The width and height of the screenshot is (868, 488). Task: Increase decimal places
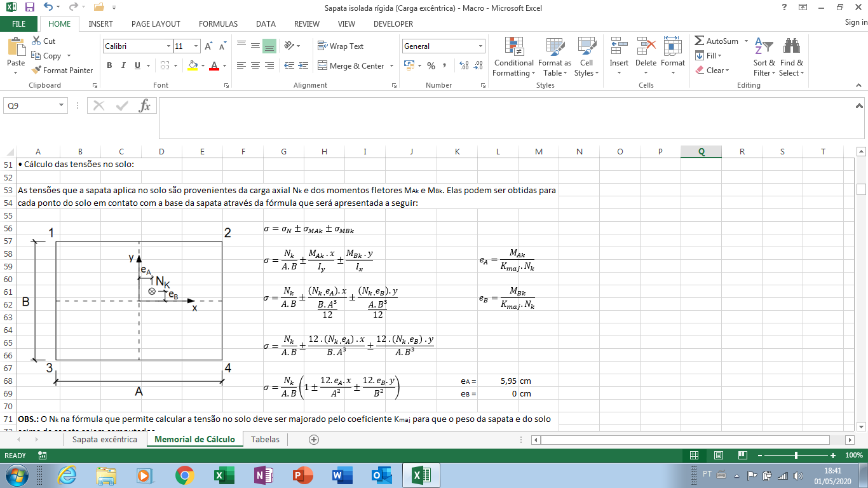pos(464,65)
